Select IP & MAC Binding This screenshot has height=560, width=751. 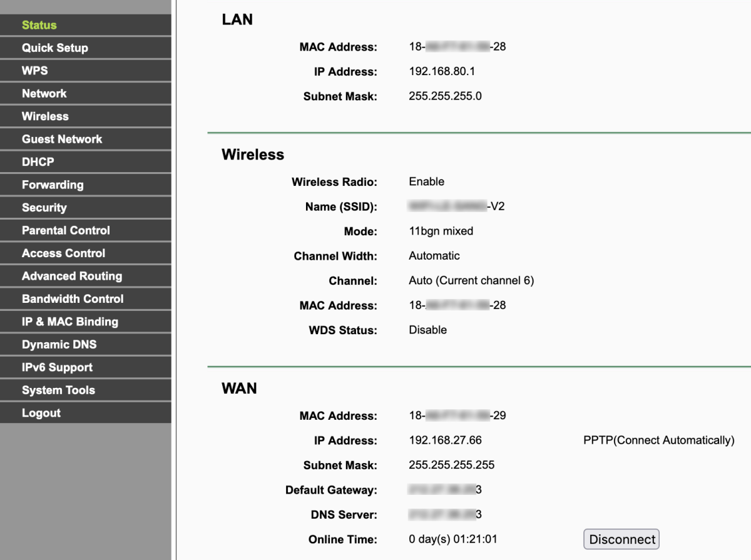[70, 322]
